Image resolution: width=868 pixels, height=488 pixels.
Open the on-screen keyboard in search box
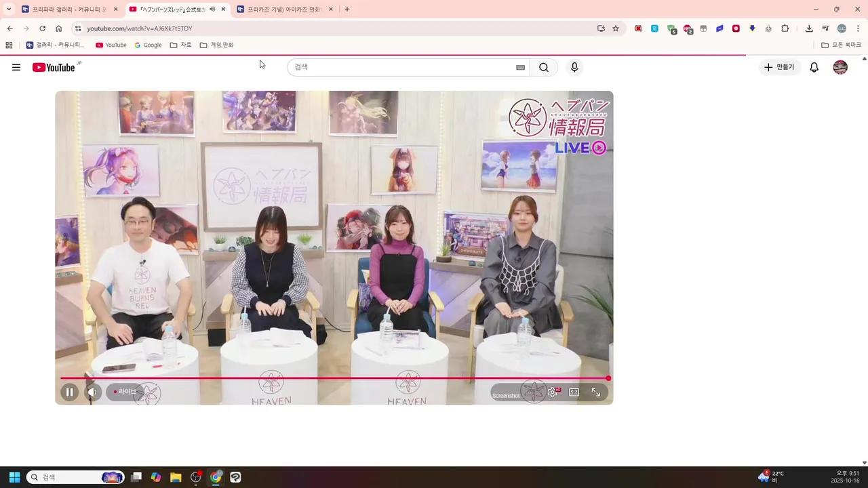(520, 67)
